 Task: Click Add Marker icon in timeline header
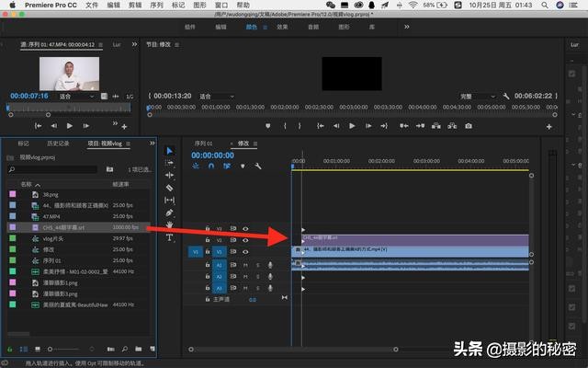click(243, 166)
